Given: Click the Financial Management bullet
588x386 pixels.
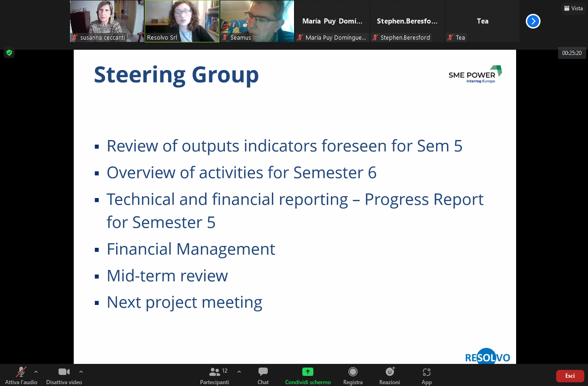Looking at the screenshot, I should point(191,249).
